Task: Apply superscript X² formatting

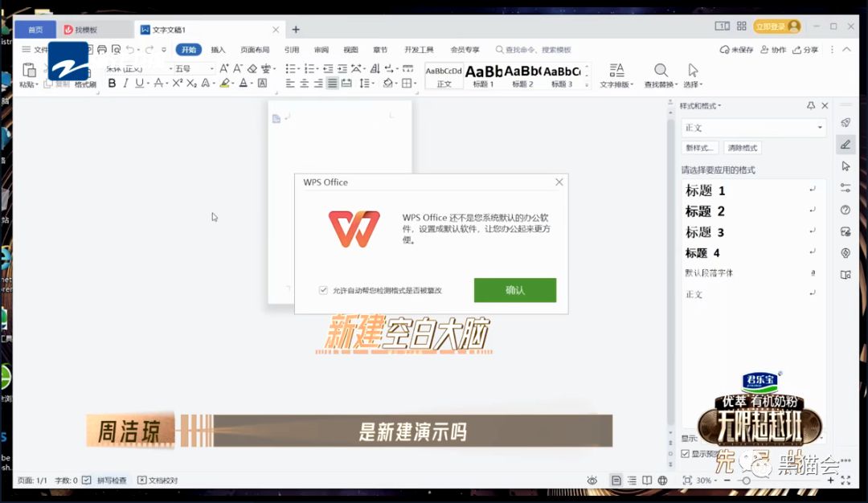Action: [x=177, y=84]
